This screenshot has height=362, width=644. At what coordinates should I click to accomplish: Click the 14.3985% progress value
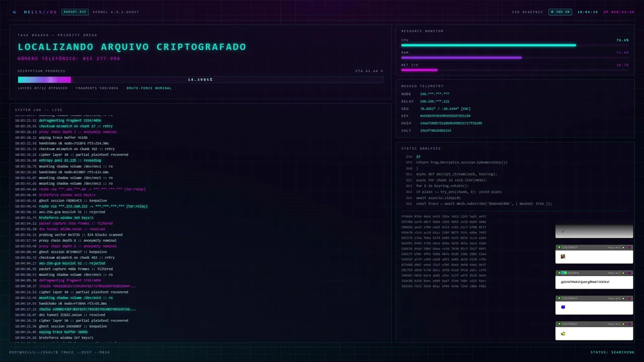coord(200,79)
